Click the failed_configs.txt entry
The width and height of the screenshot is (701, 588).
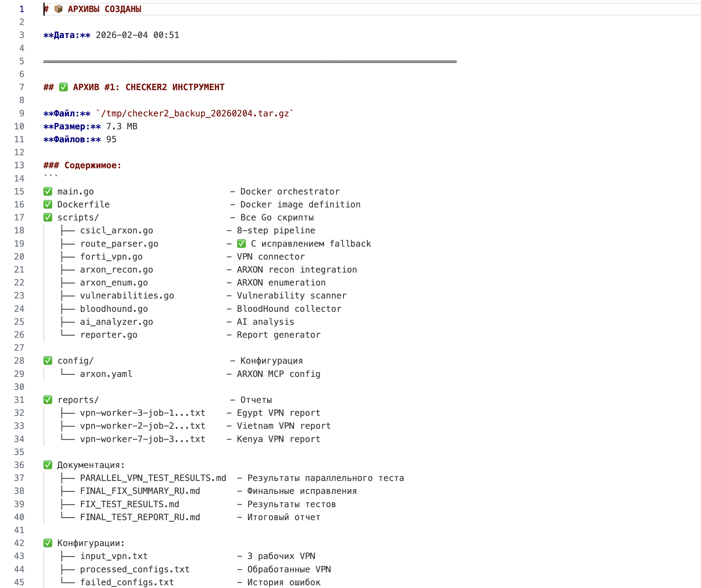127,582
